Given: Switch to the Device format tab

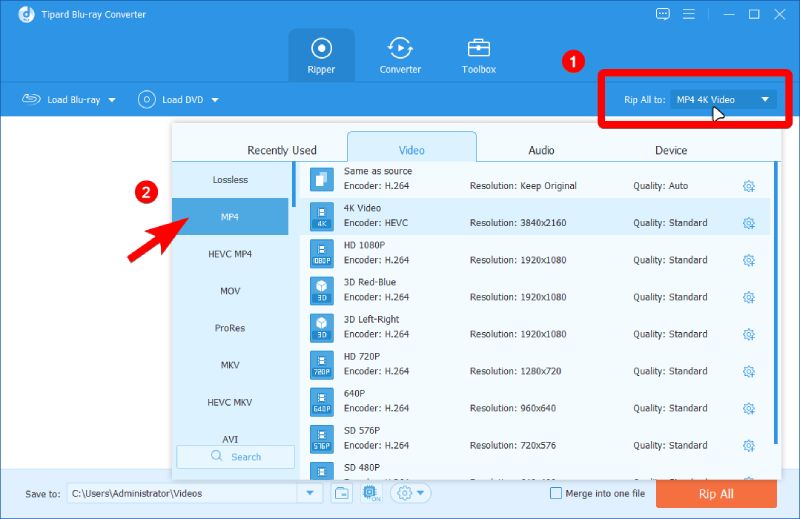Looking at the screenshot, I should coord(671,150).
